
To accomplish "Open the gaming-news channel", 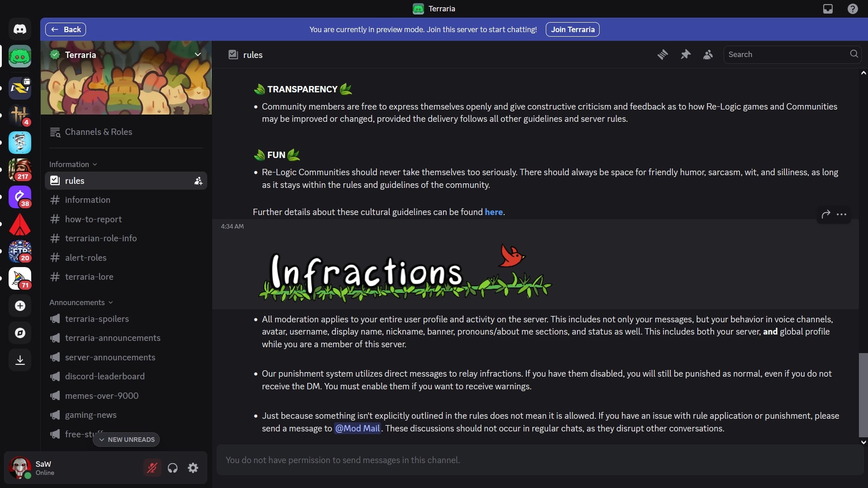I will 126,415.
